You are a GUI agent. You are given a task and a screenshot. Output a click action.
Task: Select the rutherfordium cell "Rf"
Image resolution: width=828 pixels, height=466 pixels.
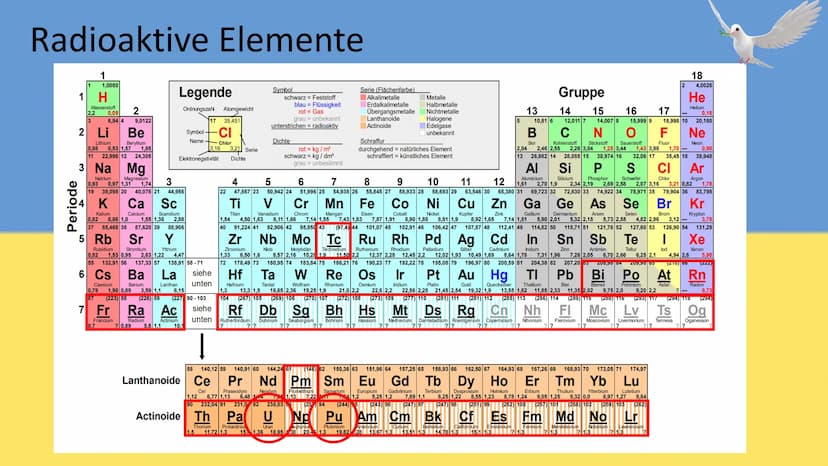pos(235,312)
